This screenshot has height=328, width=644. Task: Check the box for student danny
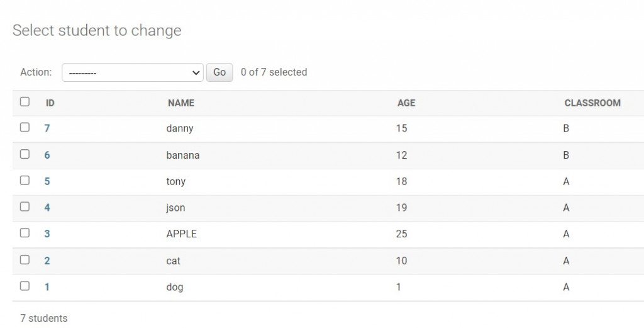25,127
